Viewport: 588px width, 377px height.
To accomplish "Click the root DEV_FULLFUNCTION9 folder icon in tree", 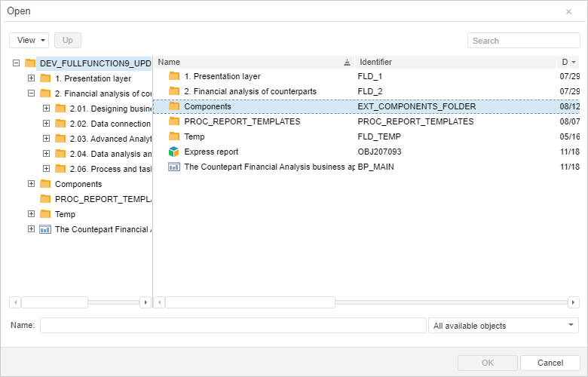I will [30, 63].
